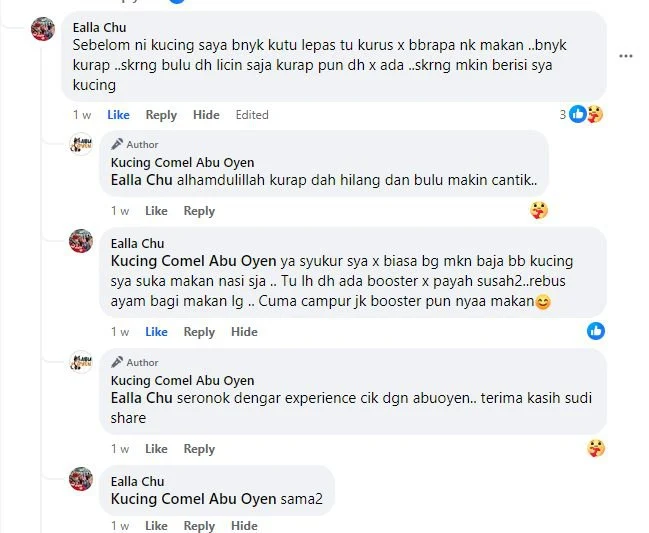Open three-dot options menu on top comment
649x533 pixels.
(x=625, y=56)
